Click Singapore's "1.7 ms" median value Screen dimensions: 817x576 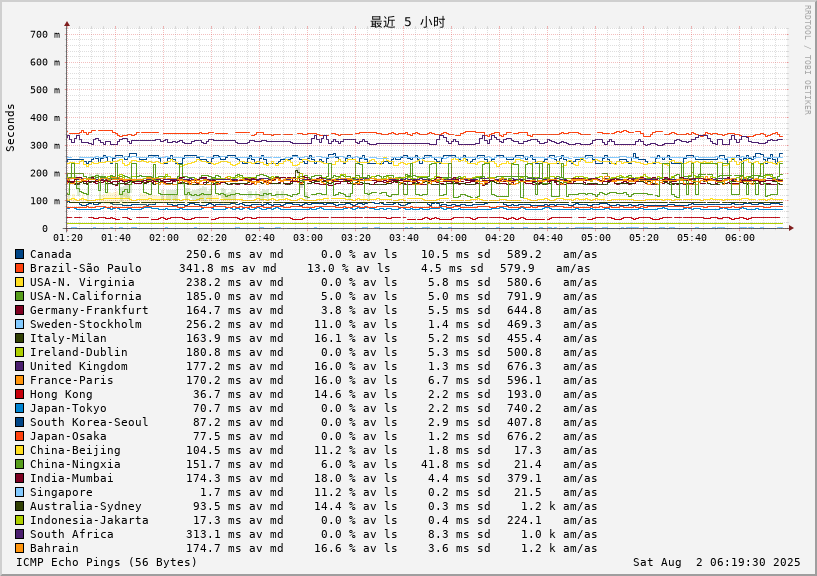[221, 492]
